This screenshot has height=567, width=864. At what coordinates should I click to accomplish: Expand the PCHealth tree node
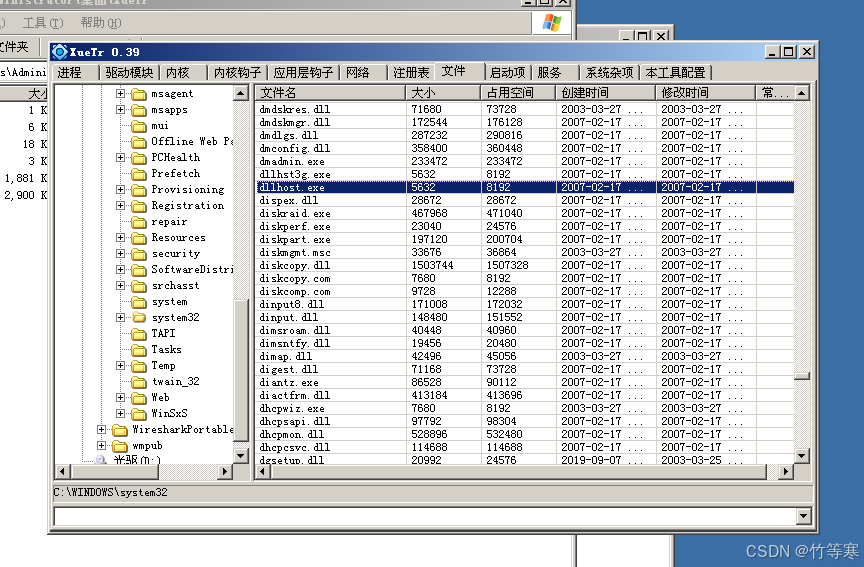pos(120,158)
